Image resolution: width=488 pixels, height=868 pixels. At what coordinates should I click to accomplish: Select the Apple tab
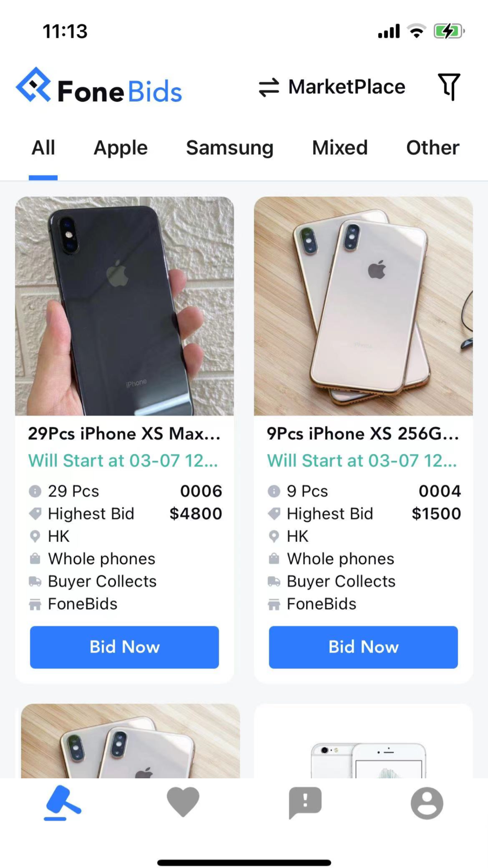click(121, 147)
